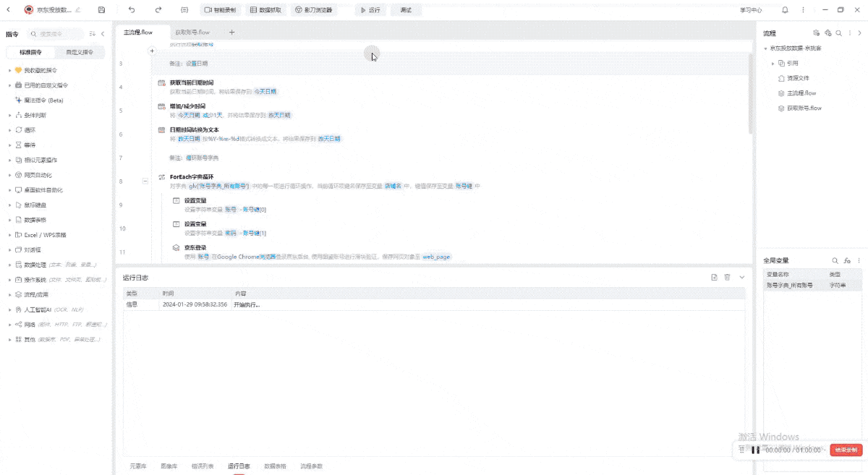The height and width of the screenshot is (475, 868).
Task: Expand the 网页自动化 command category
Action: point(9,175)
